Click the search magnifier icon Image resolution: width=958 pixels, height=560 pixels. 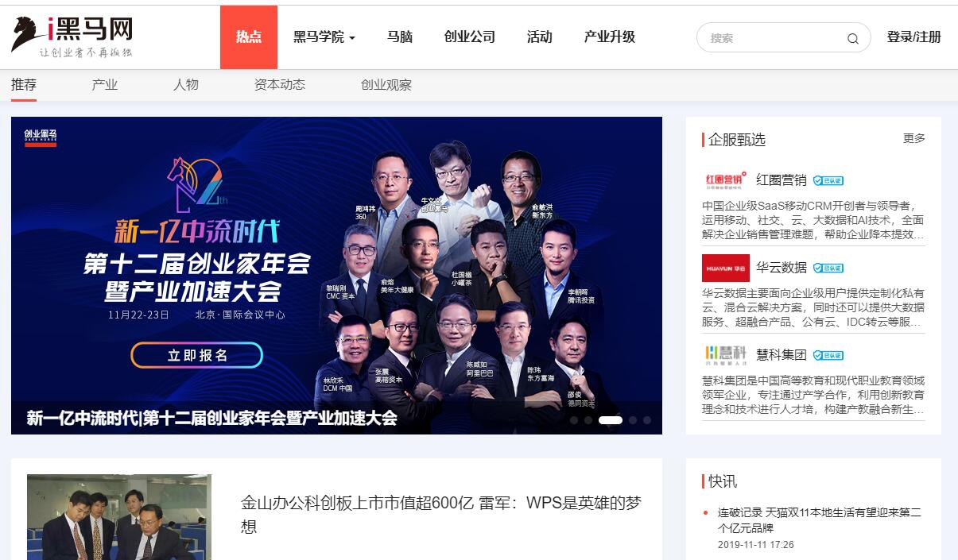pos(852,38)
